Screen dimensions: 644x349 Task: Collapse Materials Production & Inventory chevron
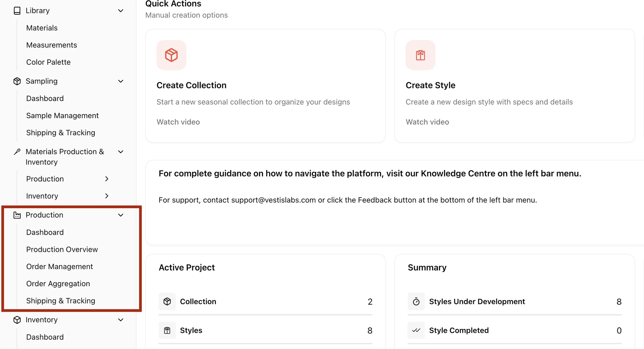click(121, 152)
